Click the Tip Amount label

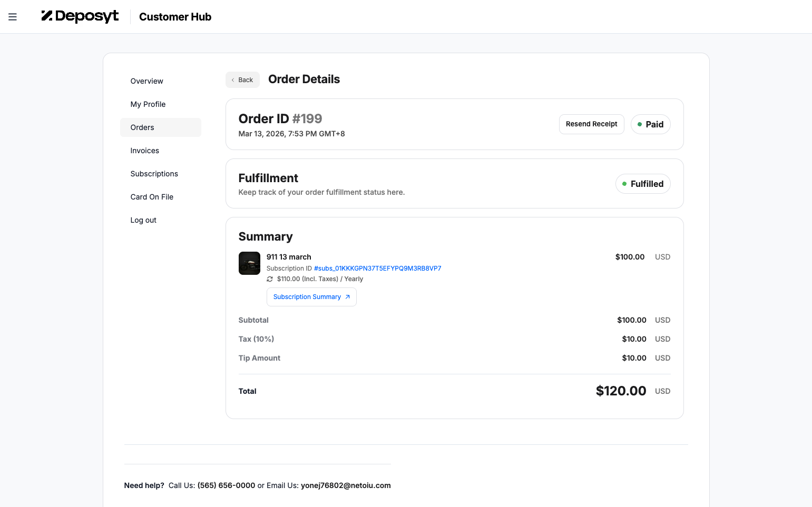pyautogui.click(x=259, y=358)
